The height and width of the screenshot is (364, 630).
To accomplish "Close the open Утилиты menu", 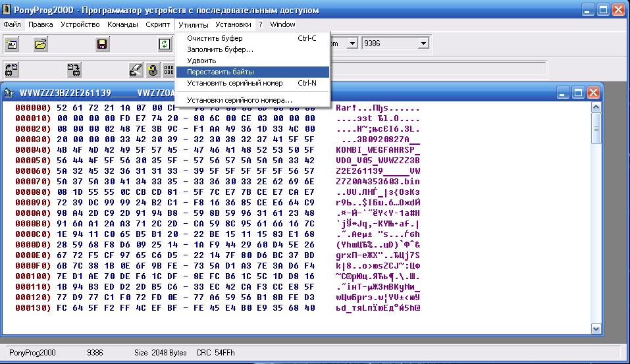I will tap(194, 24).
